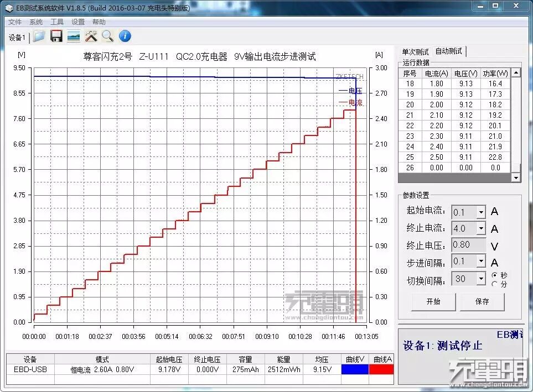This screenshot has height=392, width=533.
Task: Switch to the 自动测试 tab
Action: 449,51
